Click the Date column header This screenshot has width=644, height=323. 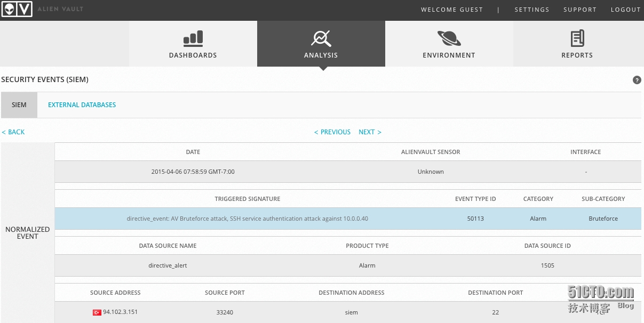pos(193,152)
